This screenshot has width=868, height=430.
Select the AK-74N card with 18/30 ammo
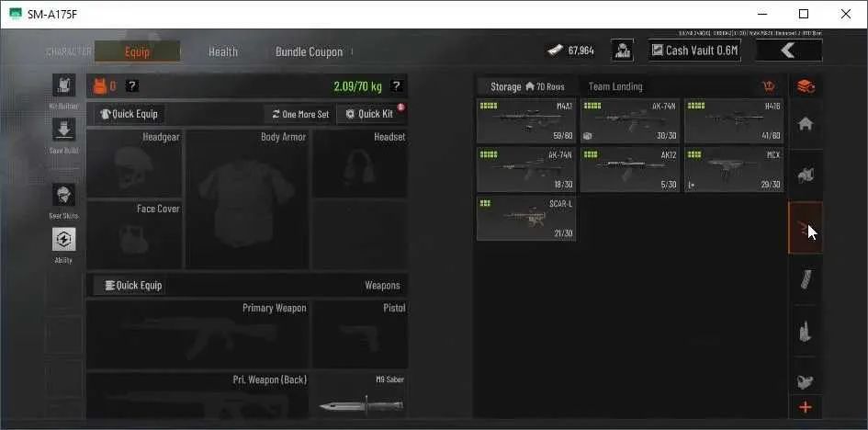[x=526, y=170]
